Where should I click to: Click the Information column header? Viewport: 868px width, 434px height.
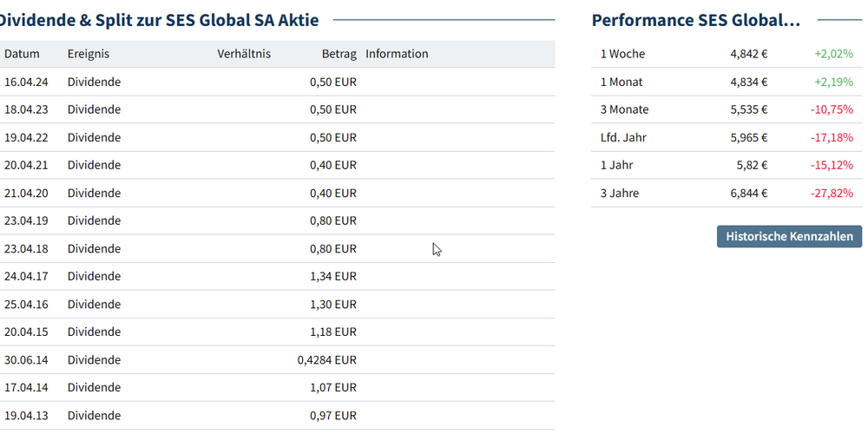coord(397,54)
